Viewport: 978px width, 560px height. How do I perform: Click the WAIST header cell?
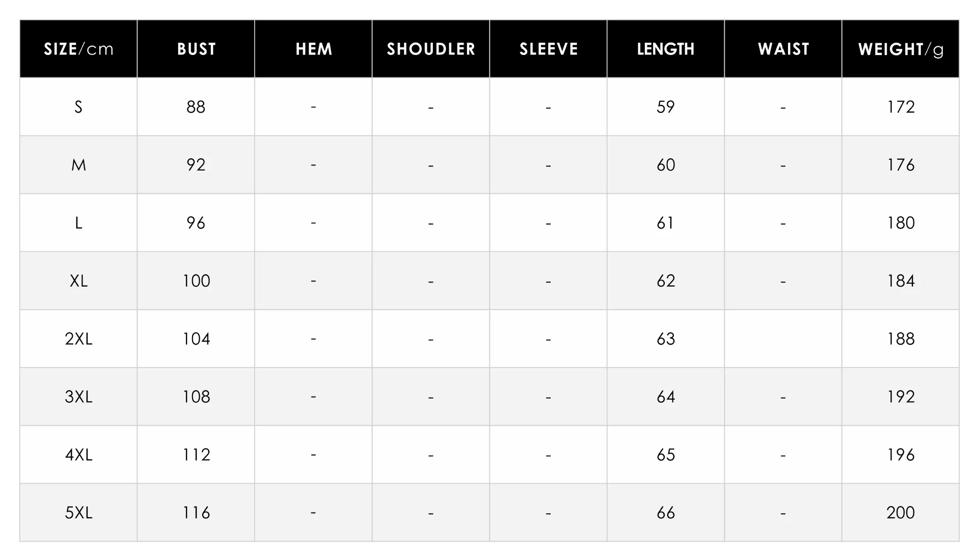(x=783, y=49)
